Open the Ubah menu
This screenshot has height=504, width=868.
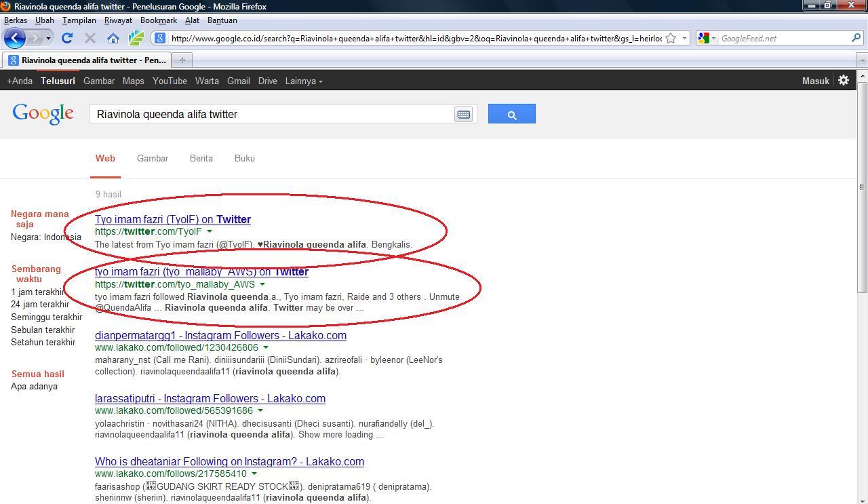pos(44,20)
